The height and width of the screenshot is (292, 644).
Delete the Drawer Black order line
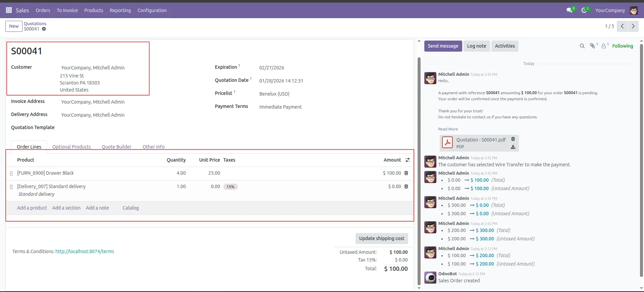pos(406,173)
